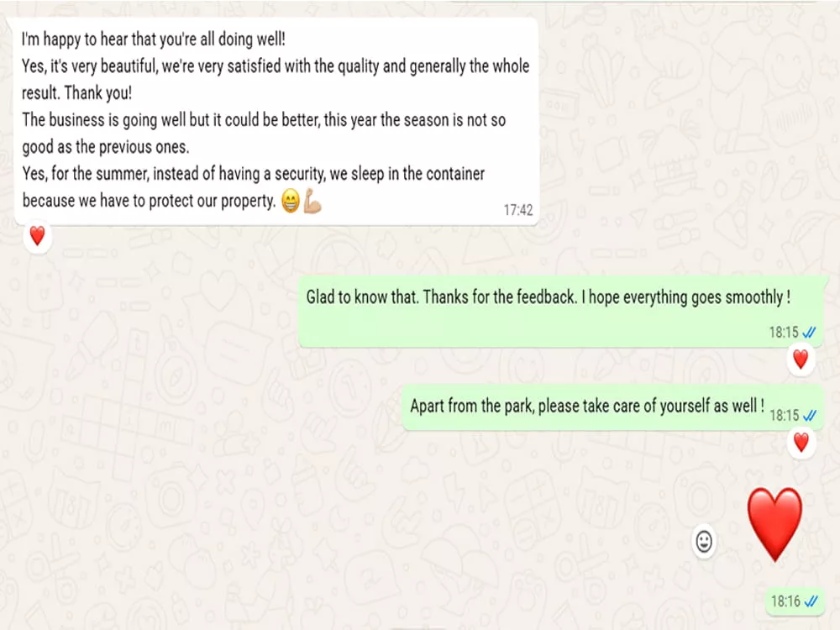Screen dimensions: 840x630
Task: Click the 'because we have to protect our property' line
Action: tap(149, 201)
